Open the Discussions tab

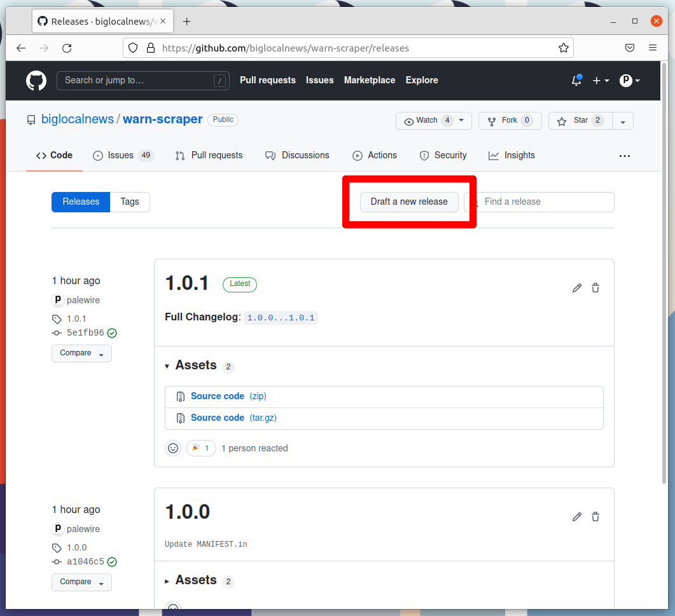(297, 155)
